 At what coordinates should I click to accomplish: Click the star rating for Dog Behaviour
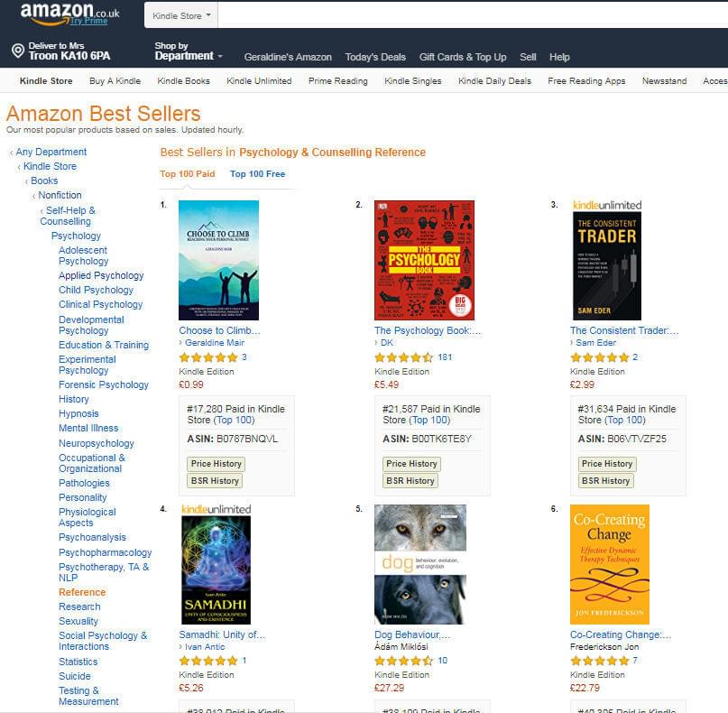point(403,661)
